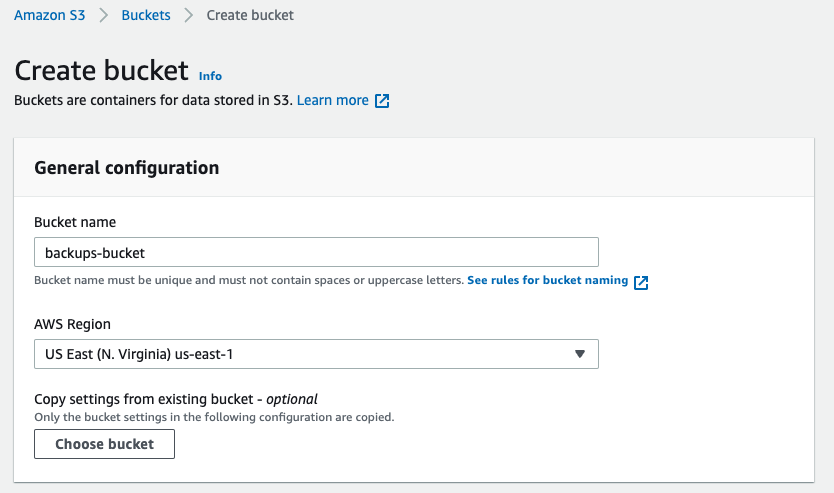The height and width of the screenshot is (493, 834).
Task: Click into the Bucket name text field
Action: point(316,252)
